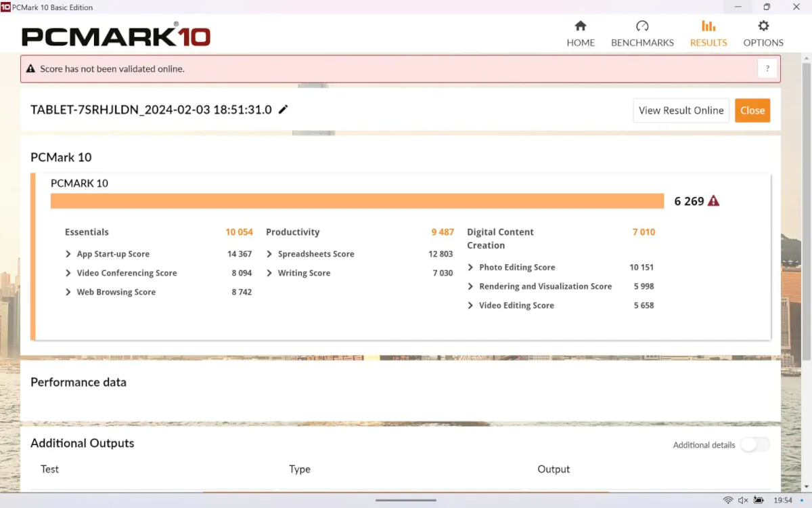Check battery status tray icon

[x=759, y=501]
